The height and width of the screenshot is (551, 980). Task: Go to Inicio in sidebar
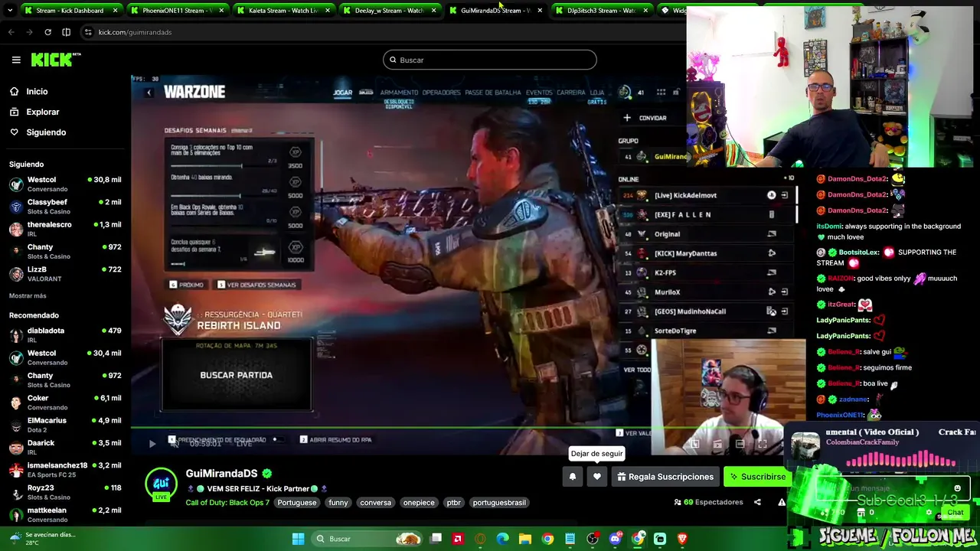[x=37, y=91]
